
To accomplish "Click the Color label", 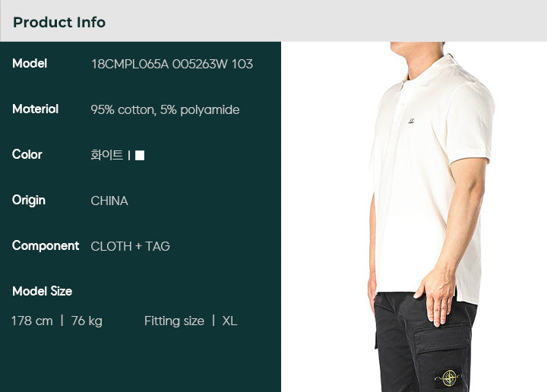I will (27, 154).
